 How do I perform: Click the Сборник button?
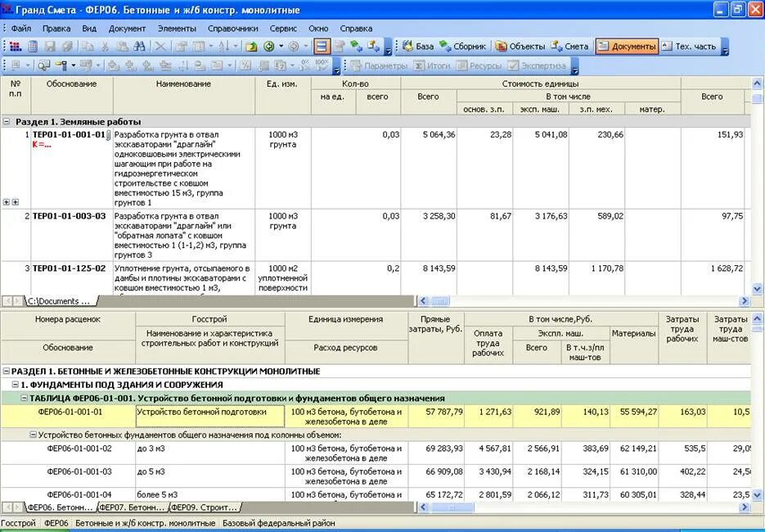[463, 47]
